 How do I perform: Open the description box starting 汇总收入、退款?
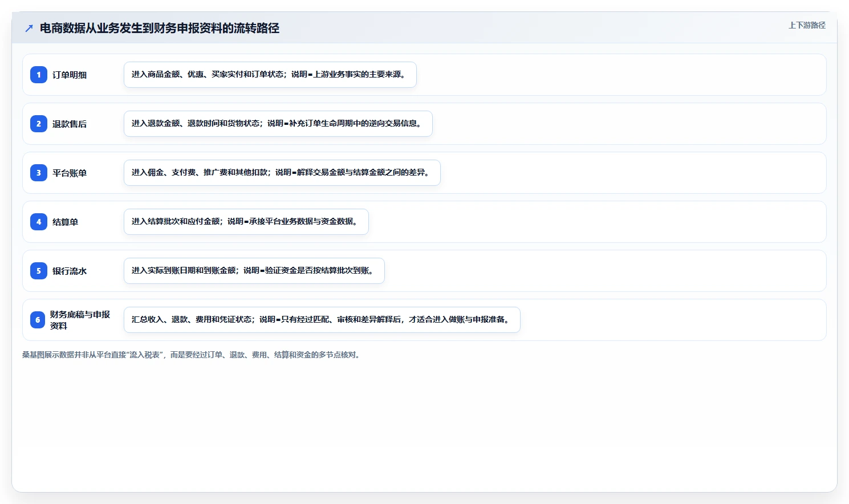[322, 320]
